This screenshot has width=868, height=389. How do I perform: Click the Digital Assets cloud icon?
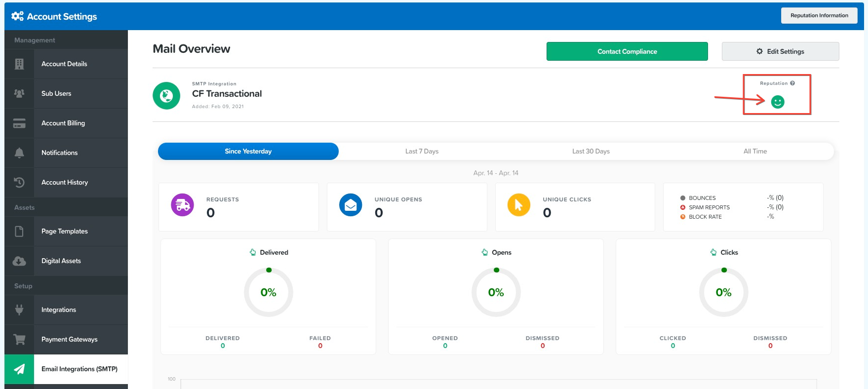pyautogui.click(x=19, y=261)
